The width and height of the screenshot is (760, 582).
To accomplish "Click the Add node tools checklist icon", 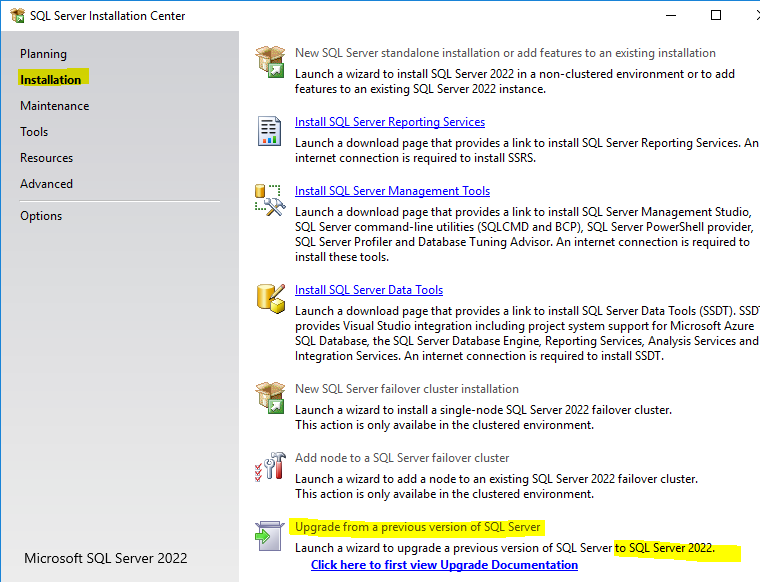I will pyautogui.click(x=270, y=467).
